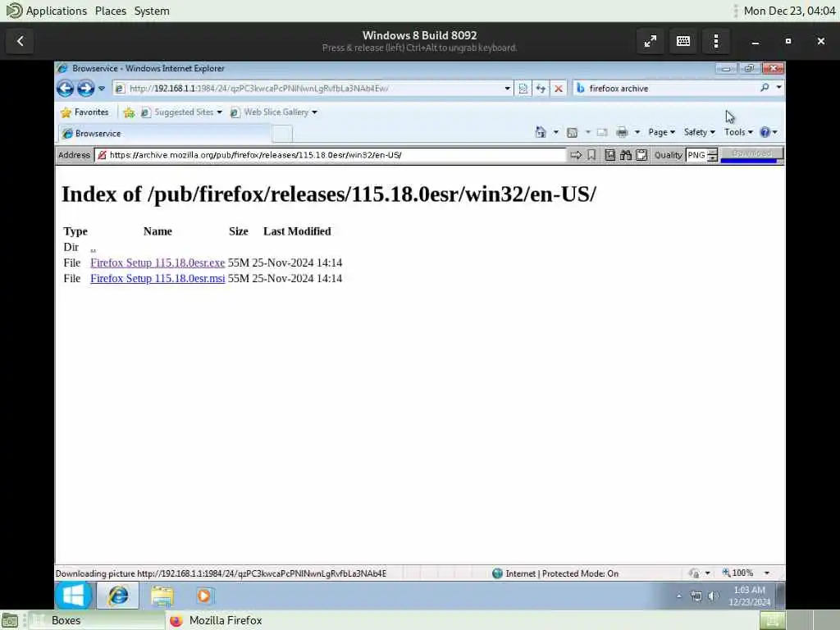Screen dimensions: 840x630
Task: Open the Page menu
Action: pos(662,132)
